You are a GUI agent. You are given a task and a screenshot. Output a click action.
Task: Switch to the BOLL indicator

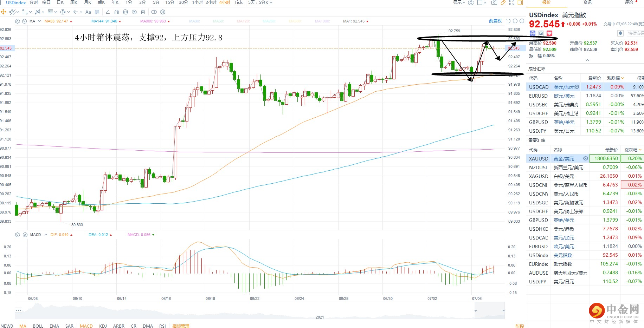click(x=38, y=326)
